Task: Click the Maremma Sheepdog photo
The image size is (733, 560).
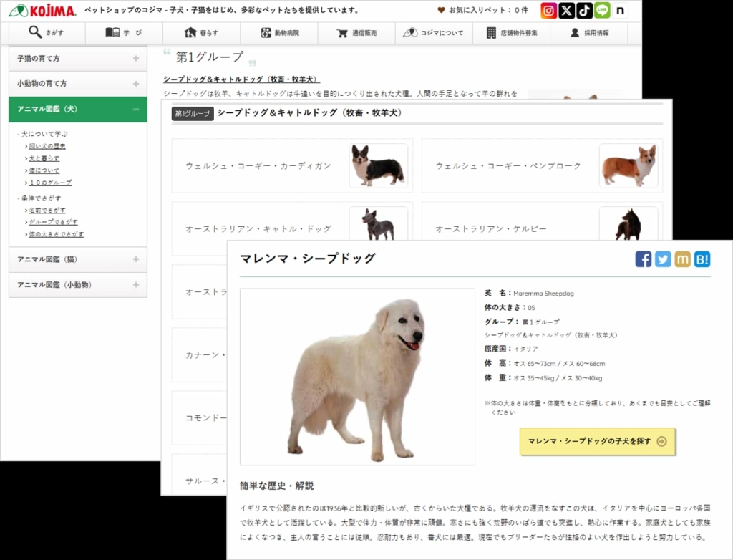Action: [357, 377]
